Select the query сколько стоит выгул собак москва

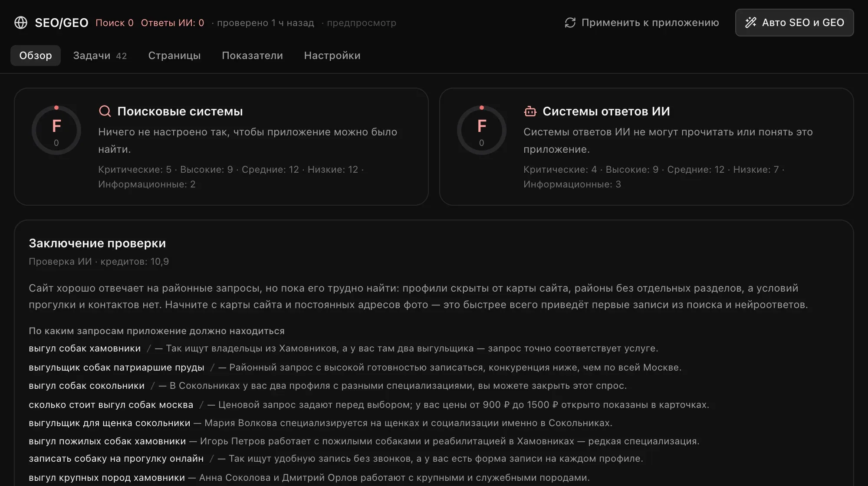[x=111, y=405]
